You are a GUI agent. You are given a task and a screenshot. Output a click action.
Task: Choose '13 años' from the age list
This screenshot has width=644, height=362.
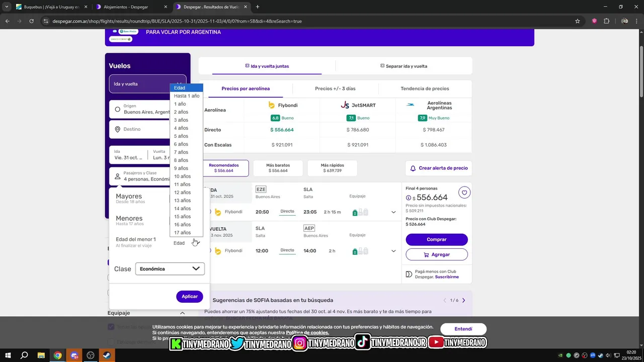187,201
